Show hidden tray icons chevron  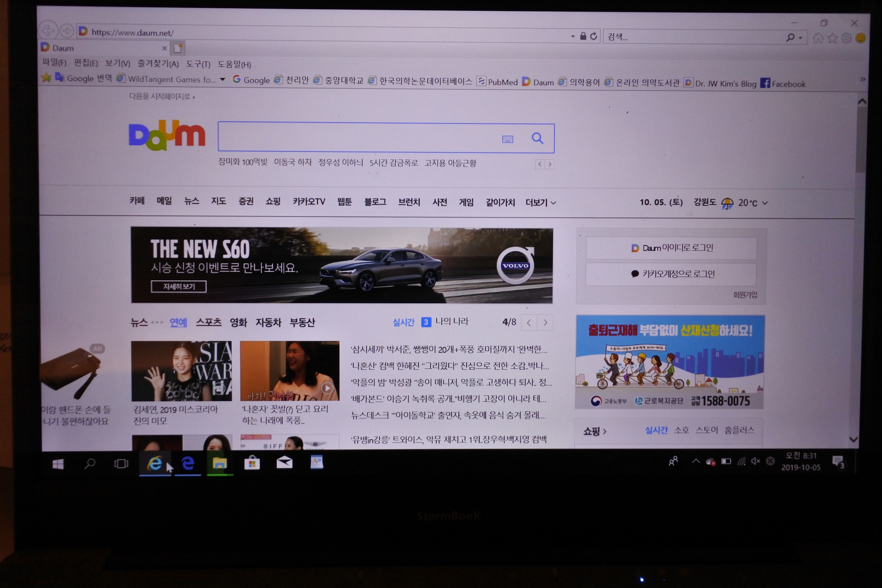point(696,461)
